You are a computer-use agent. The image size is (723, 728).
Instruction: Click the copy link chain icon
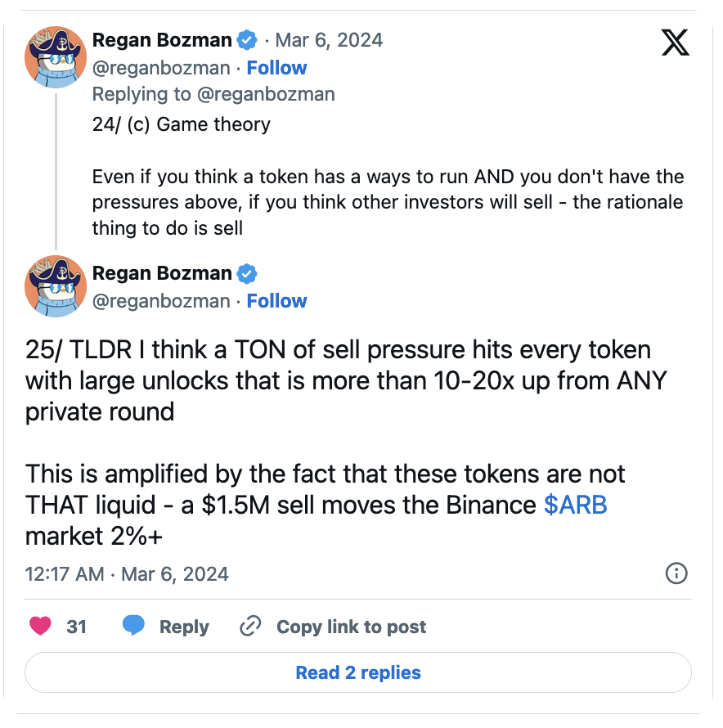pos(249,627)
